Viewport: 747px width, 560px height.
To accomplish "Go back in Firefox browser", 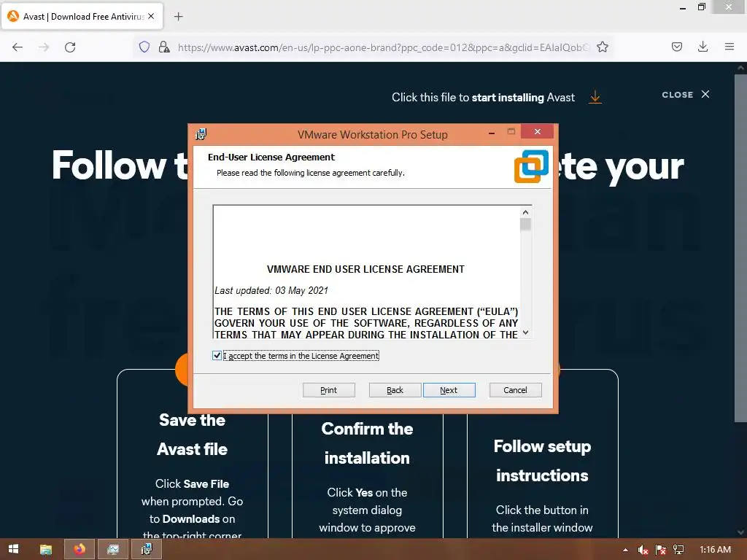I will (x=18, y=47).
